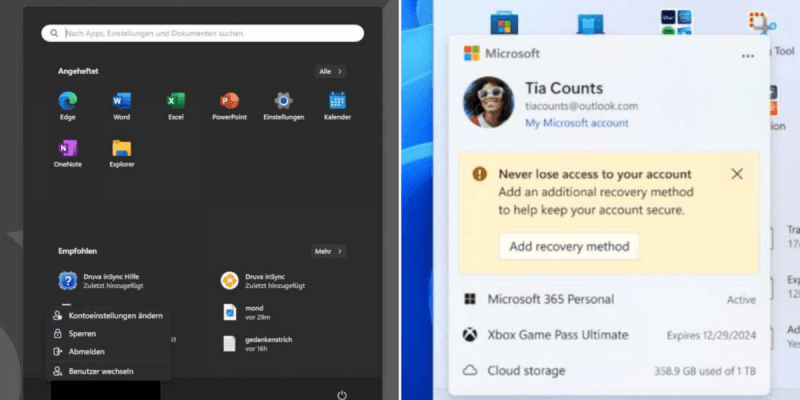Click the Microsoft 365 Personal icon
Screen dimensions: 800x400
point(470,299)
